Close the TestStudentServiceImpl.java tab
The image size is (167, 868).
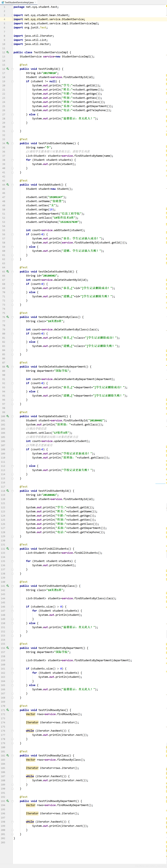point(35,2)
